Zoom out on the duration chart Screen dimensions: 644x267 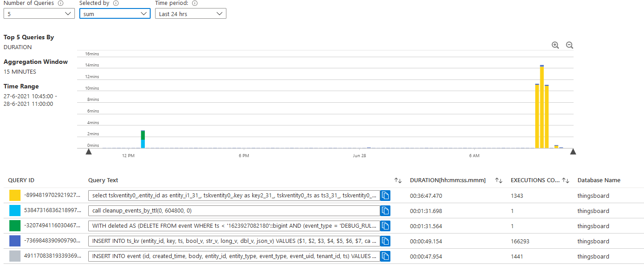point(570,45)
